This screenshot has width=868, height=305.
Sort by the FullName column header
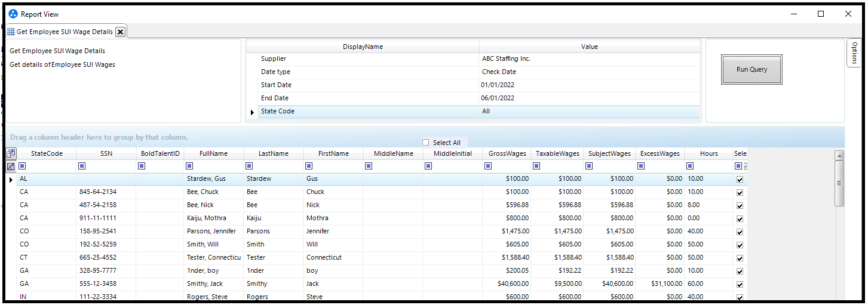pyautogui.click(x=213, y=153)
